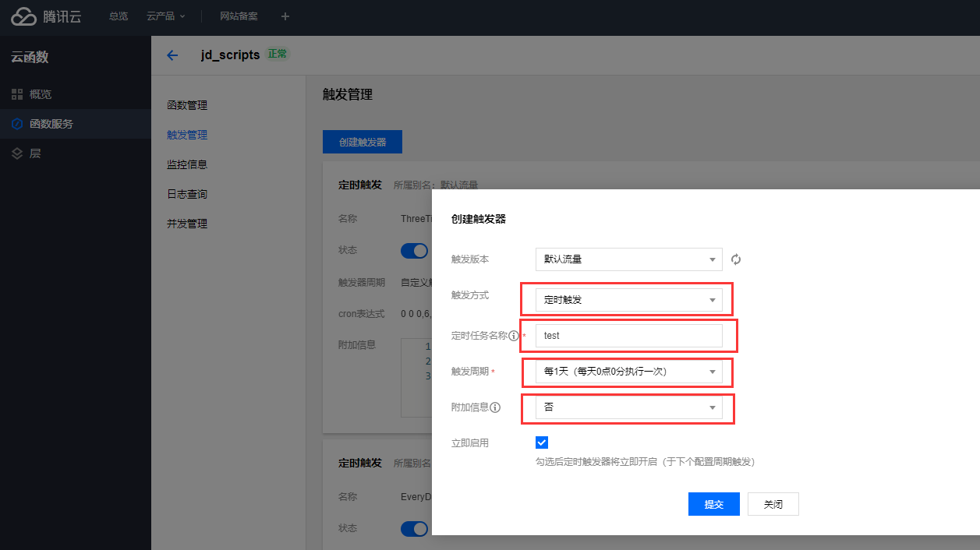
Task: Click the plus icon in top navigation
Action: 285,16
